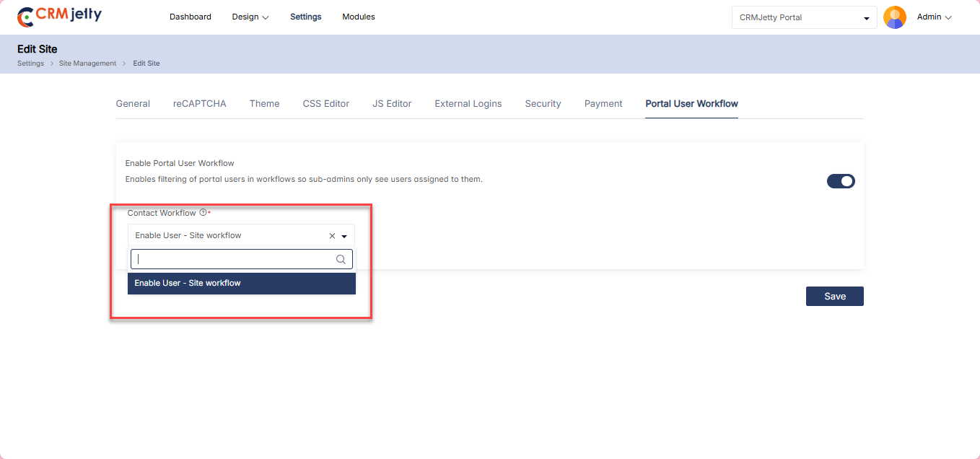Screen dimensions: 980x459
Task: Open the Dashboard menu item
Action: point(191,17)
